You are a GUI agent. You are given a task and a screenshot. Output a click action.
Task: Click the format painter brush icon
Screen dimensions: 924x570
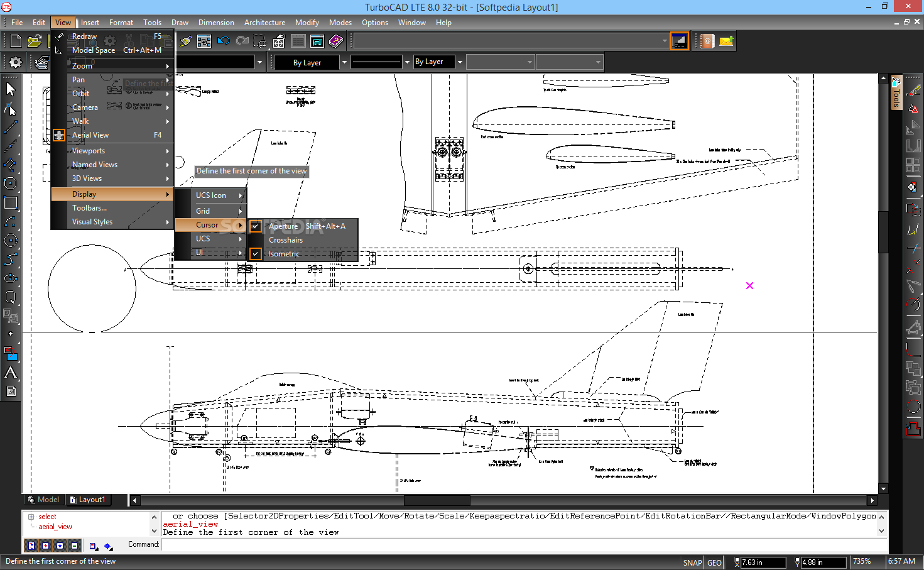185,41
